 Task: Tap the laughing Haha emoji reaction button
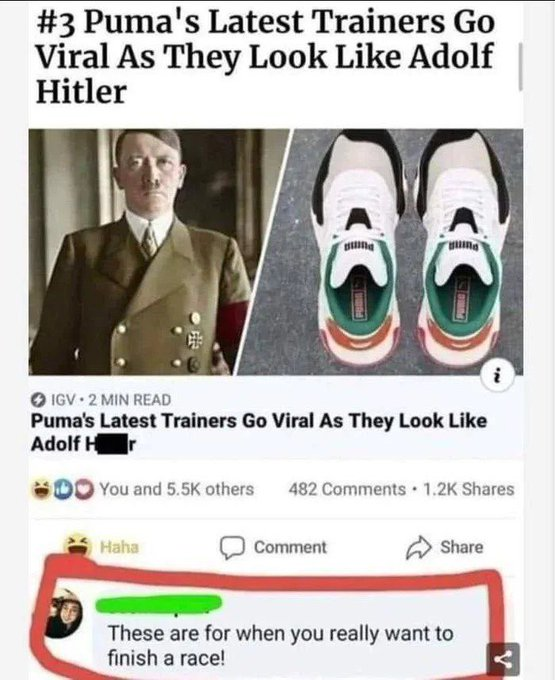click(x=78, y=546)
